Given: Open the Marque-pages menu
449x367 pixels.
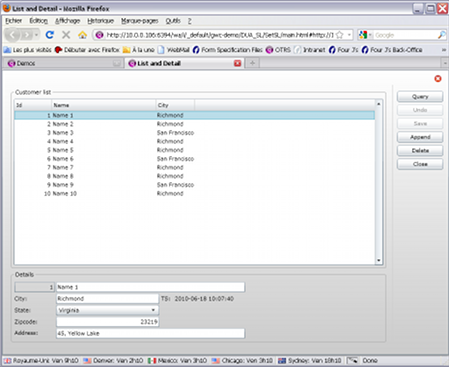Looking at the screenshot, I should tap(139, 21).
